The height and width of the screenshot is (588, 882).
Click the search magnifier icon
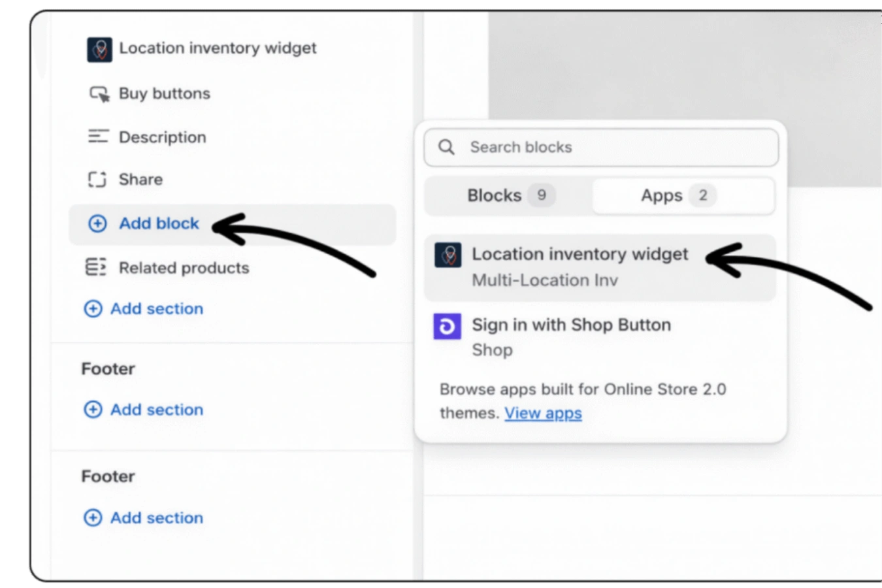pyautogui.click(x=447, y=147)
